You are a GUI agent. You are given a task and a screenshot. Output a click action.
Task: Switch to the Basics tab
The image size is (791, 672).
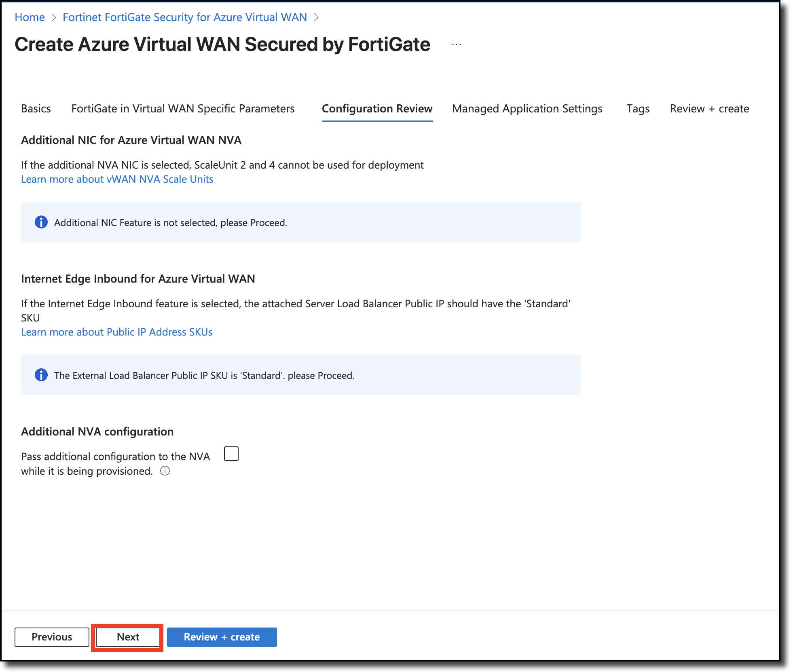click(x=36, y=108)
